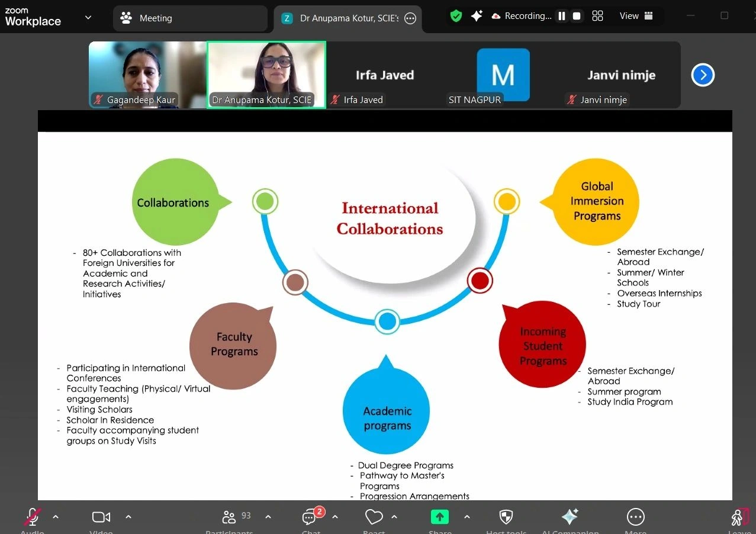Image resolution: width=756 pixels, height=534 pixels.
Task: Open the Chat panel icon
Action: (x=310, y=517)
